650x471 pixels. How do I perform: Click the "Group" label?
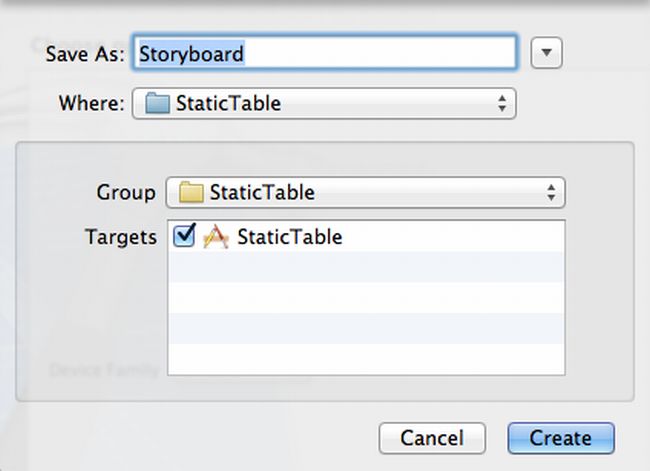tap(126, 192)
